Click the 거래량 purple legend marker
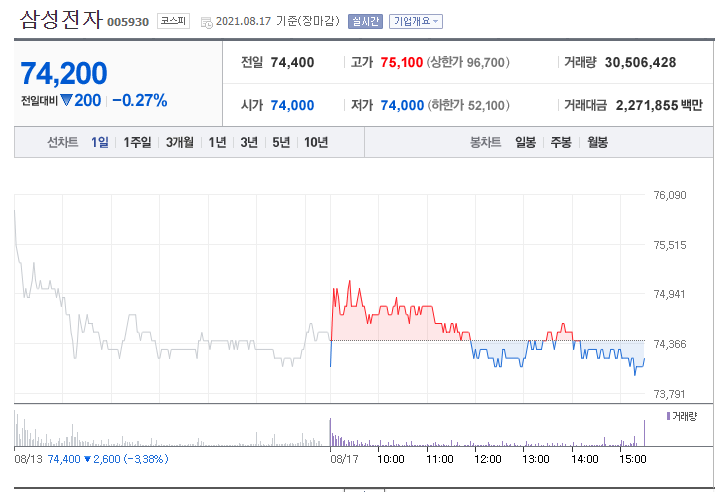 coord(668,416)
